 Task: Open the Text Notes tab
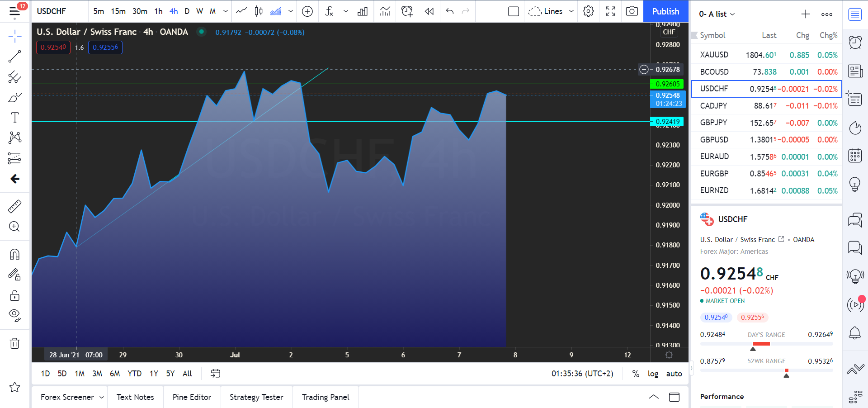135,397
